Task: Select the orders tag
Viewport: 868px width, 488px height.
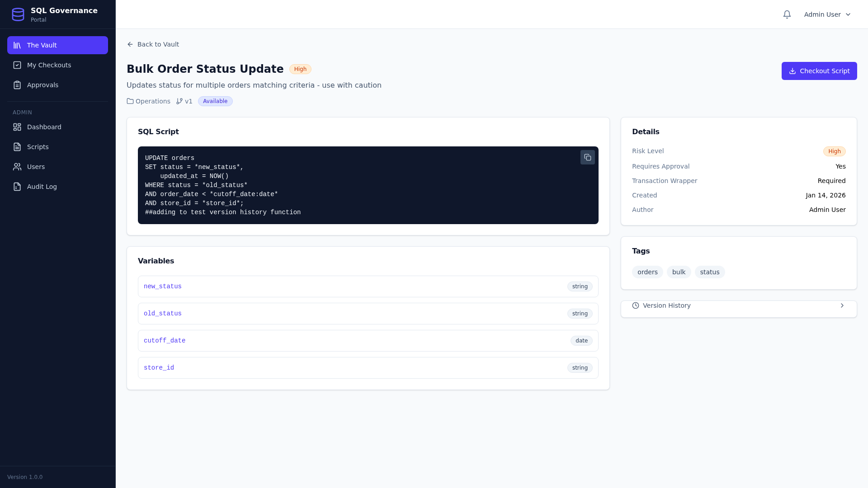Action: [647, 272]
